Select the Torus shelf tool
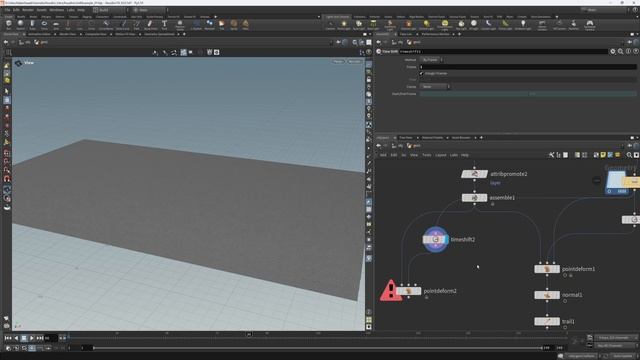Screen dimensions: 640x360 (x=44, y=25)
